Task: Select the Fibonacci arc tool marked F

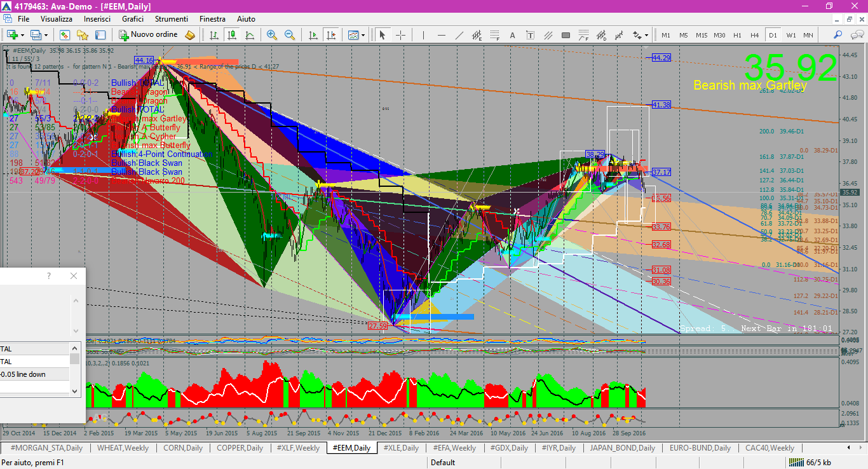Action: [x=583, y=35]
